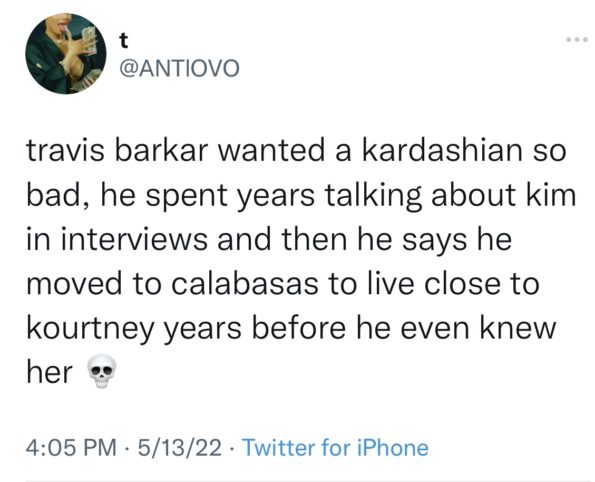Click the name "travis" in the tweet
The image size is (595, 482).
click(65, 150)
